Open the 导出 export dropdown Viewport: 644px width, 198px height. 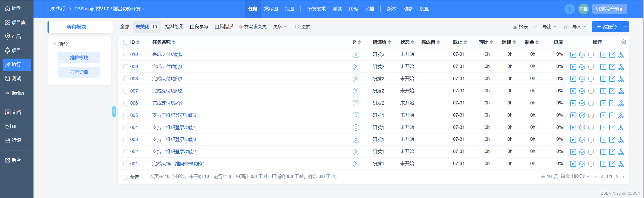coord(545,27)
